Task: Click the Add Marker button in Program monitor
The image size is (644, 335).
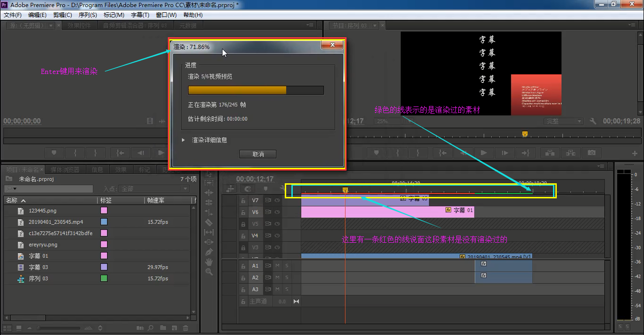Action: point(376,153)
